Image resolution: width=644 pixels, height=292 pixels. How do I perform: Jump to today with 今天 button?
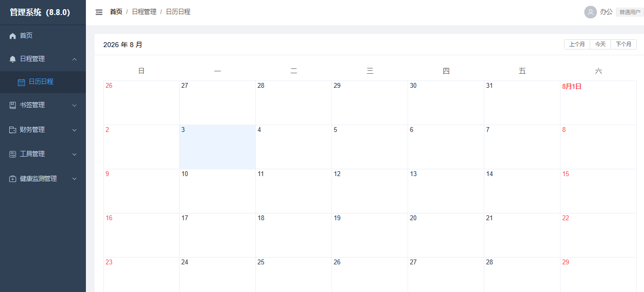point(600,45)
